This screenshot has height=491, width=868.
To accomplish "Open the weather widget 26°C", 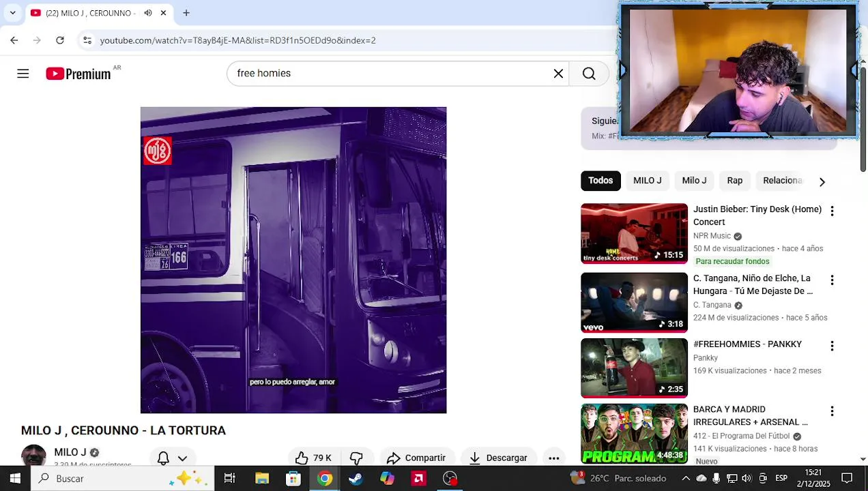I will (x=618, y=478).
